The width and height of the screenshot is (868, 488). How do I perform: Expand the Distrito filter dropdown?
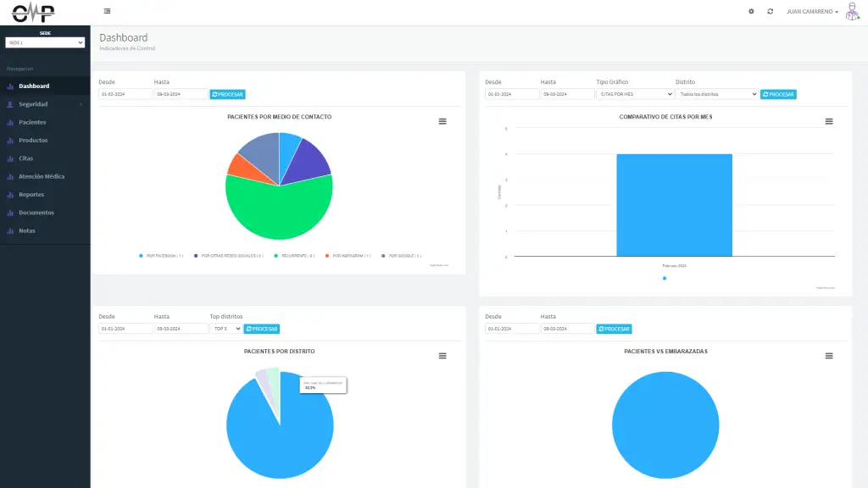716,94
